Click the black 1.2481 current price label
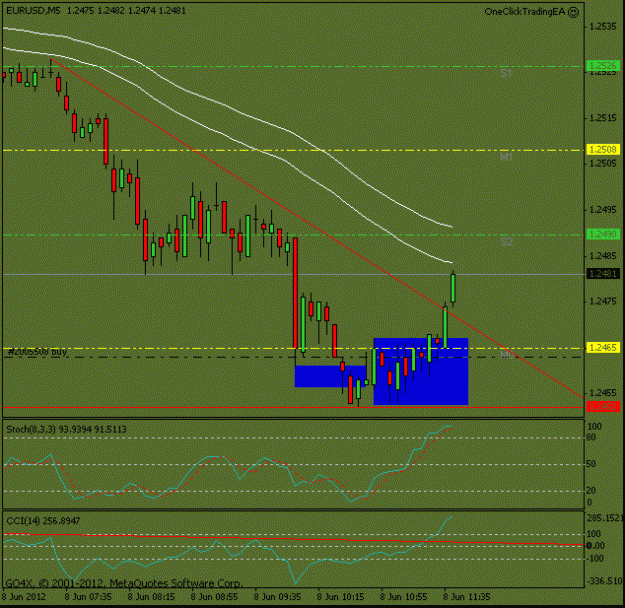The width and height of the screenshot is (625, 608). coord(603,274)
